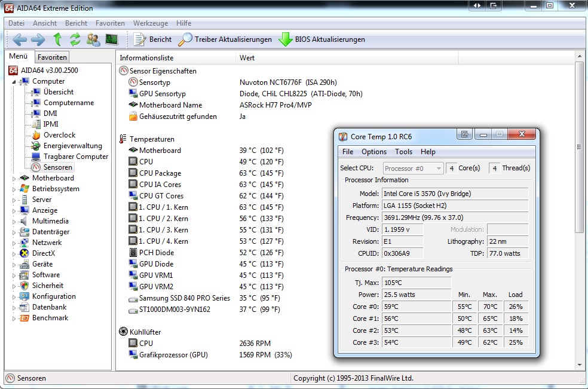The image size is (588, 389).
Task: Expand the Betriebssystem tree node
Action: coord(14,189)
